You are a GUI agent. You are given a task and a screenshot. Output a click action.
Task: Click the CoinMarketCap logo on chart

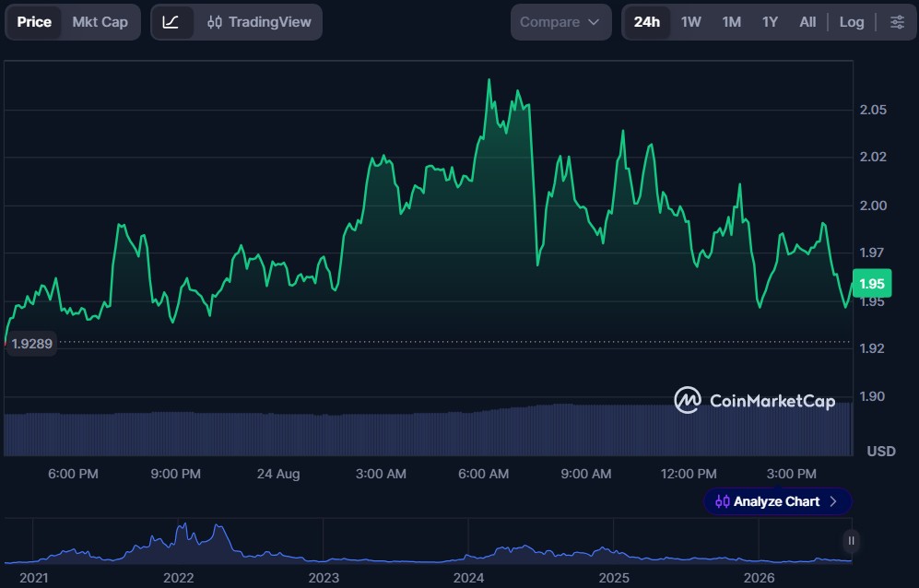pos(755,400)
